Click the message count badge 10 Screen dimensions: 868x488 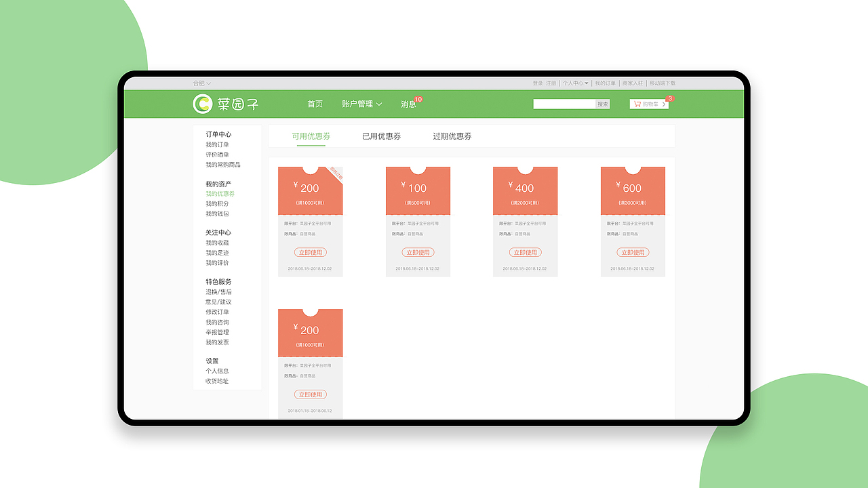point(418,99)
